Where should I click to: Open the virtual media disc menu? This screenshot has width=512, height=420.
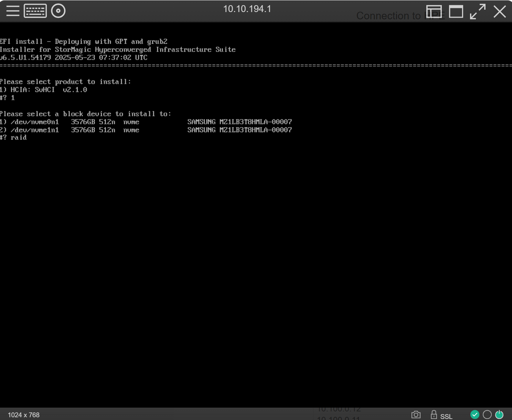pyautogui.click(x=58, y=11)
